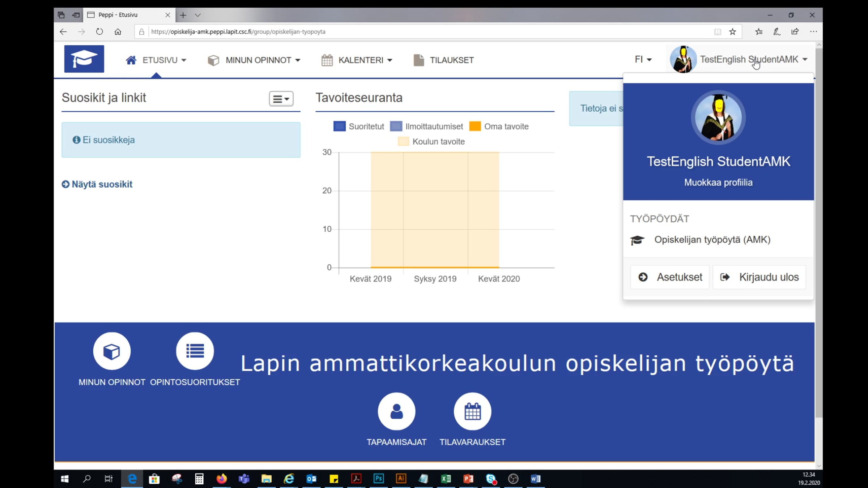Click the Näytä suosikit link

(x=97, y=184)
